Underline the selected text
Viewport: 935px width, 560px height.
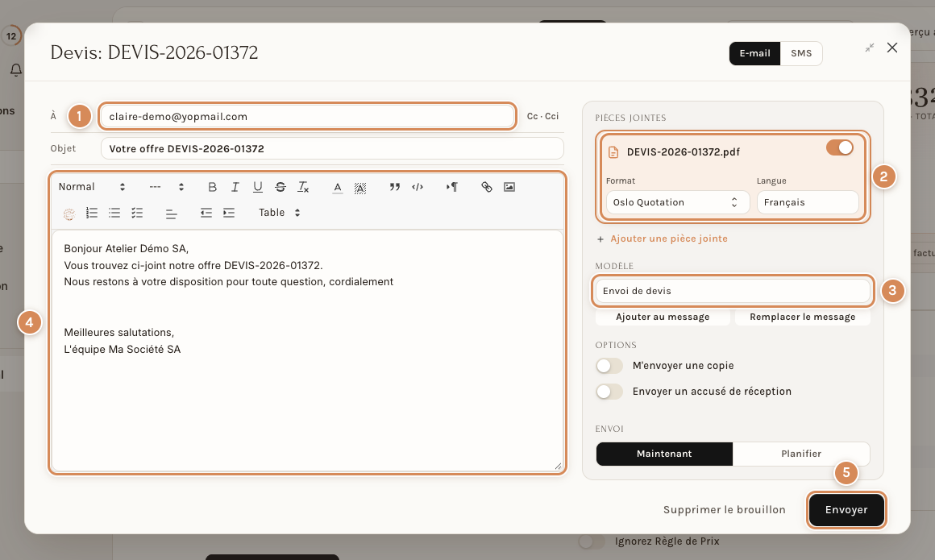(258, 187)
